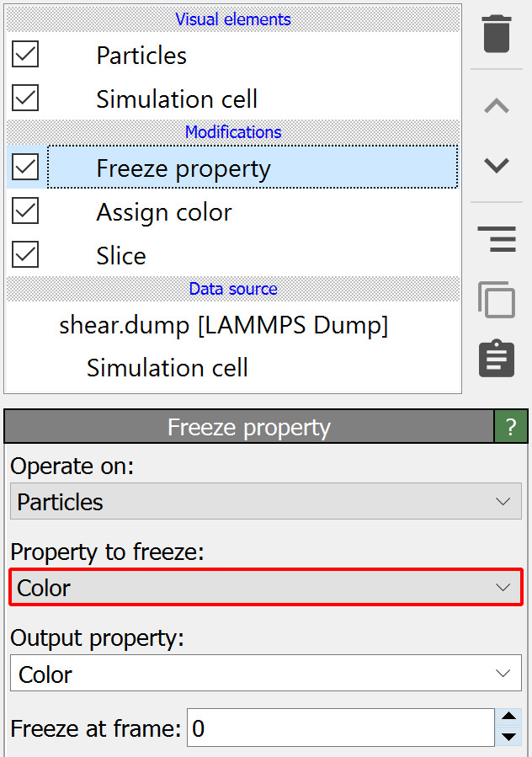
Task: Increase the Freeze at frame value
Action: [508, 718]
